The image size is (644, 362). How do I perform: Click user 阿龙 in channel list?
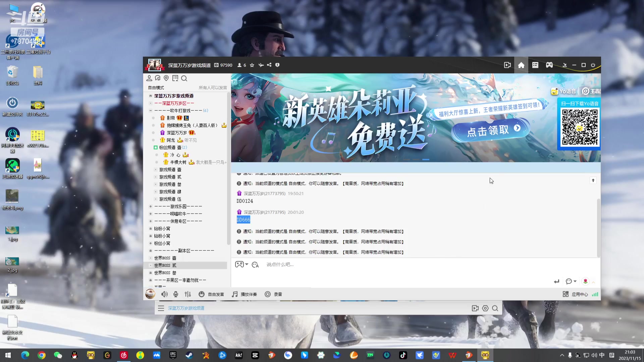[x=171, y=140]
